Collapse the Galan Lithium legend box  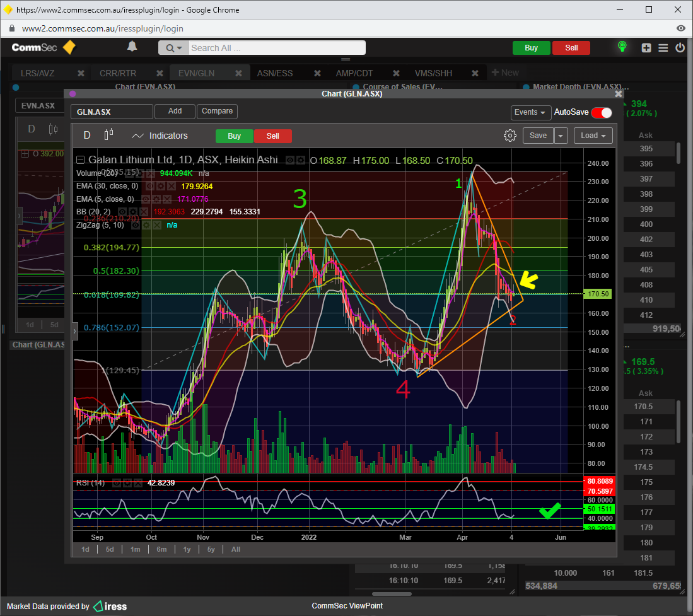(80, 160)
